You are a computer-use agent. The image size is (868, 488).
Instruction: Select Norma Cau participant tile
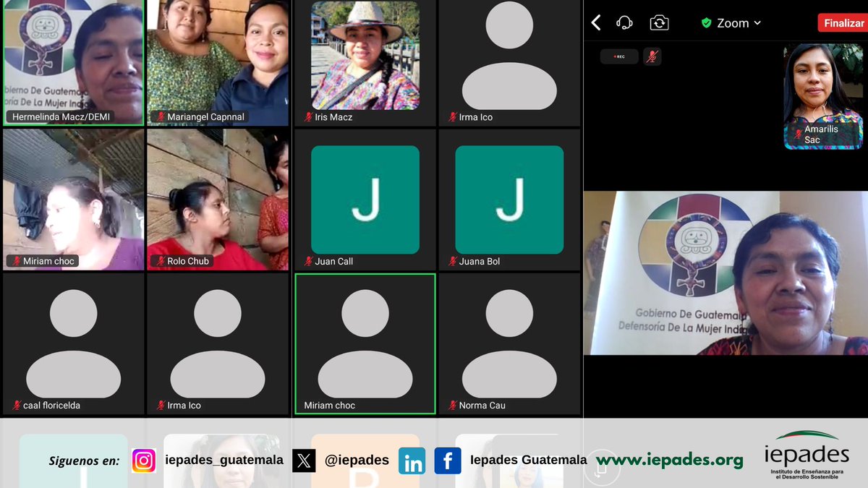(509, 343)
